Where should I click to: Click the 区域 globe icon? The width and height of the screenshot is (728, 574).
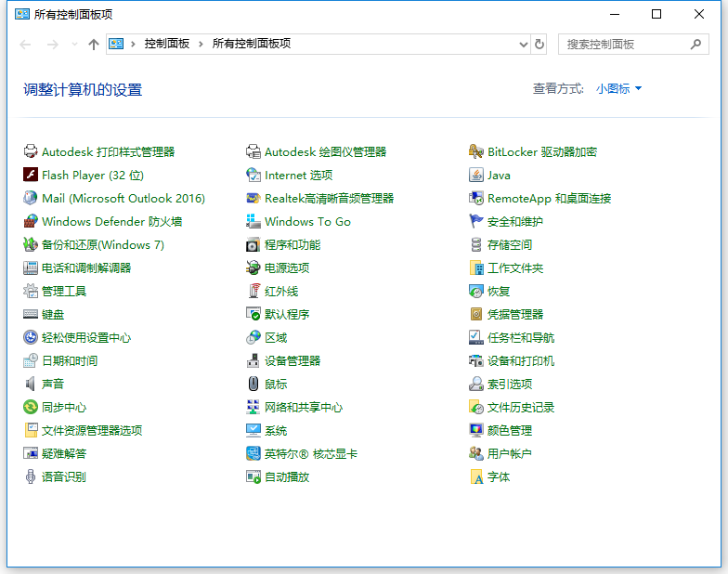tap(253, 337)
